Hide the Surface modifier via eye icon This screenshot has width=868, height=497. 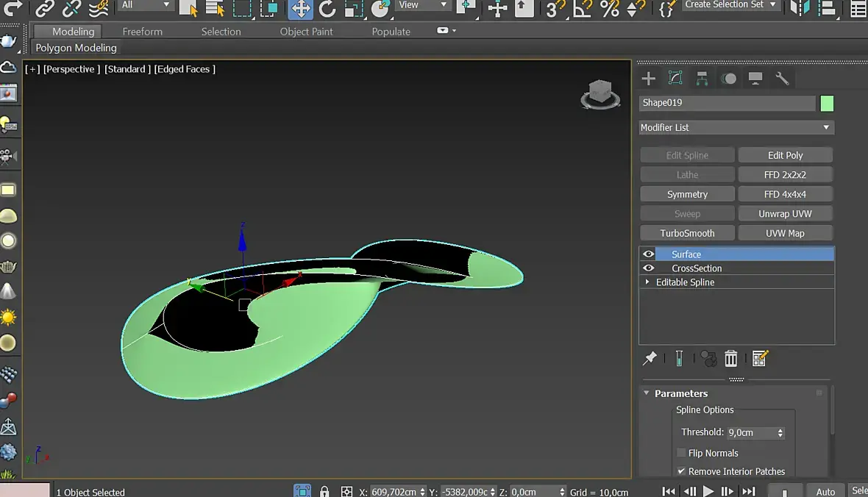(x=648, y=254)
